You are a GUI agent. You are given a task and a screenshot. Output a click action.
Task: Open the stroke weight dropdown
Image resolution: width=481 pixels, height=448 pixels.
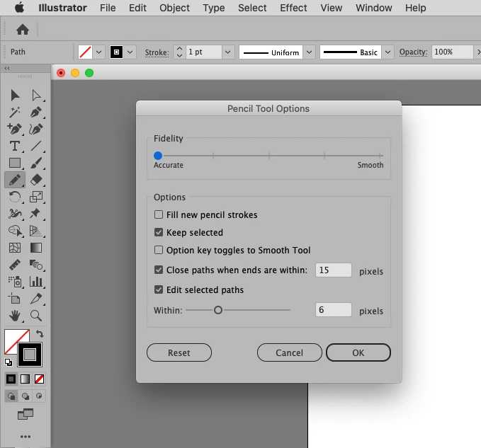(x=227, y=52)
